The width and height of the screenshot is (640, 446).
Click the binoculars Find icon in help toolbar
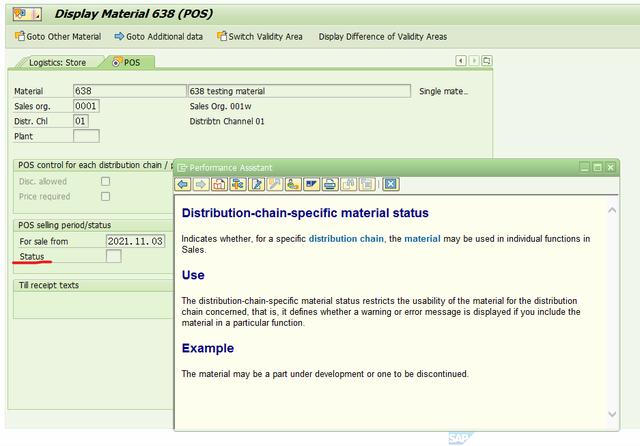348,184
